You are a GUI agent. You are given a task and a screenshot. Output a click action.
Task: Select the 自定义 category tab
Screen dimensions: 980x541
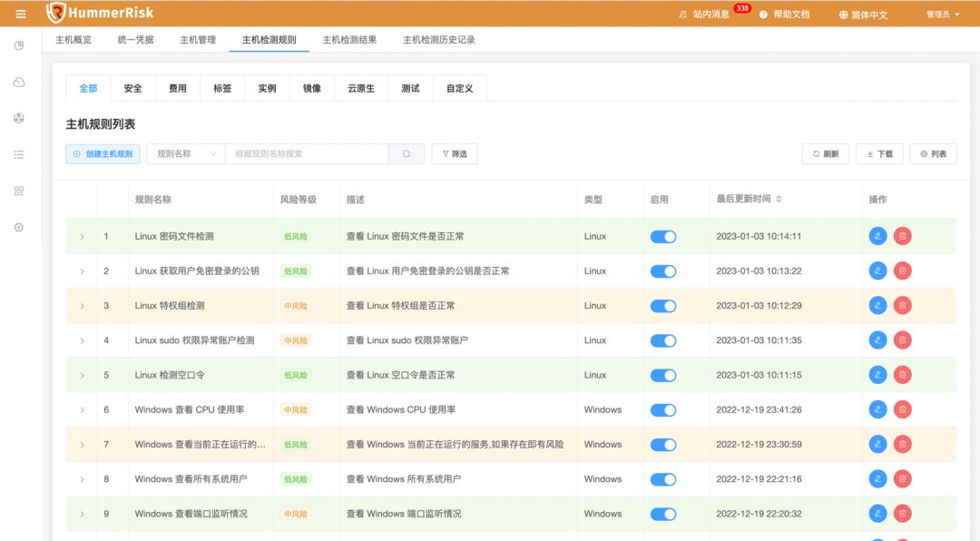click(x=459, y=88)
